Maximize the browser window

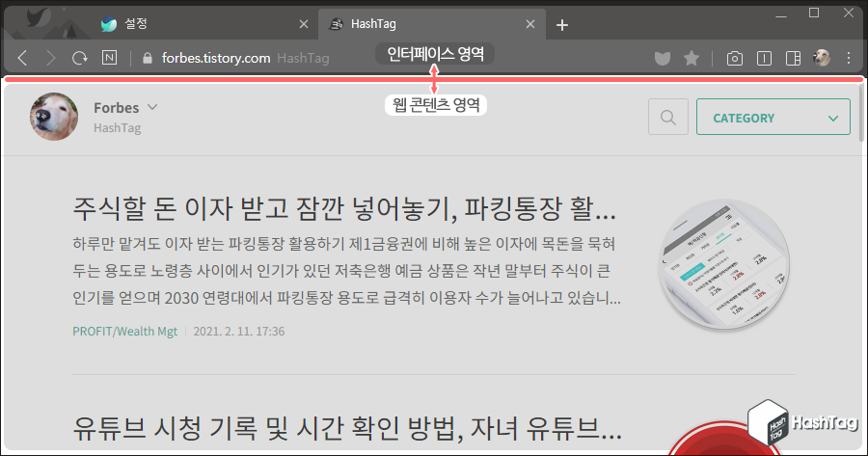pos(814,13)
